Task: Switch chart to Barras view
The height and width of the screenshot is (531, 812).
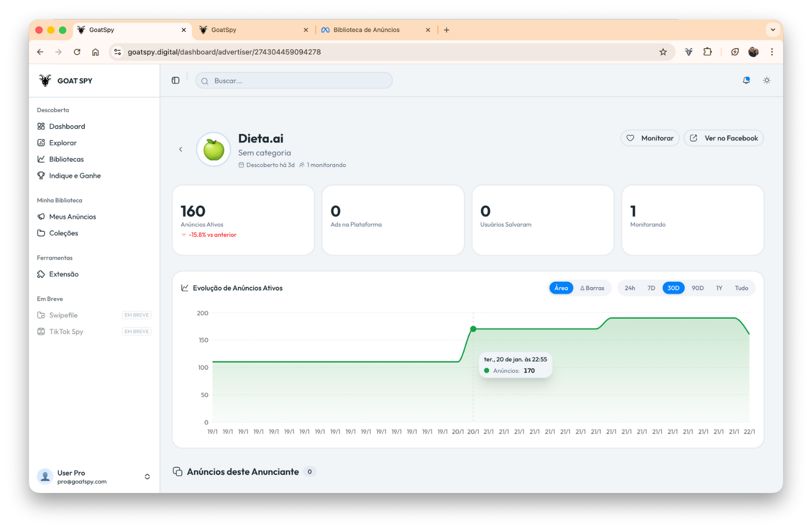Action: tap(592, 288)
